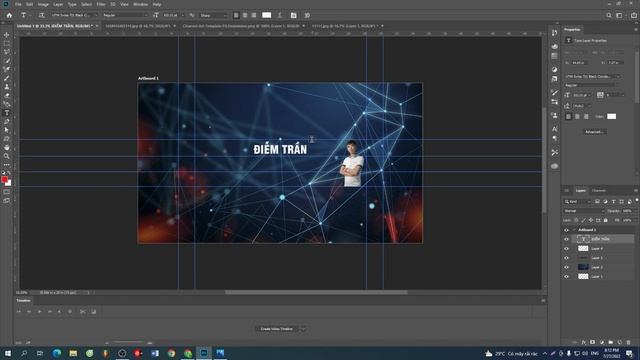This screenshot has width=640, height=360.
Task: Add layer style fx icon
Action: coord(584,342)
